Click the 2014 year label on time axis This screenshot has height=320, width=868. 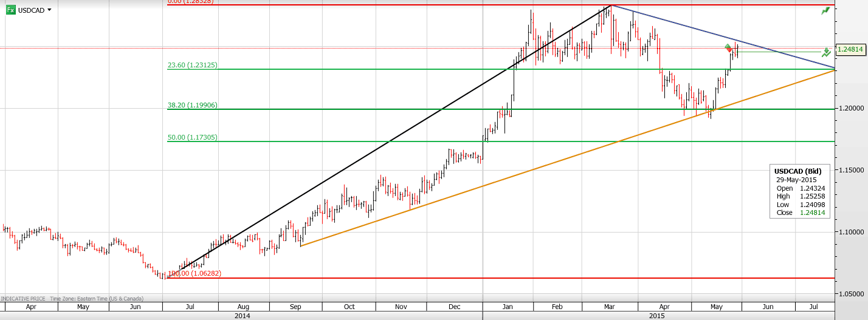[x=243, y=316]
